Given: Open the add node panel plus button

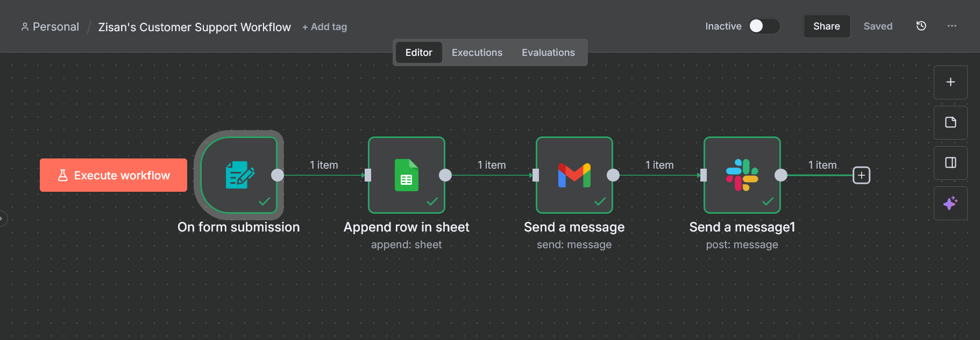Looking at the screenshot, I should (x=950, y=82).
